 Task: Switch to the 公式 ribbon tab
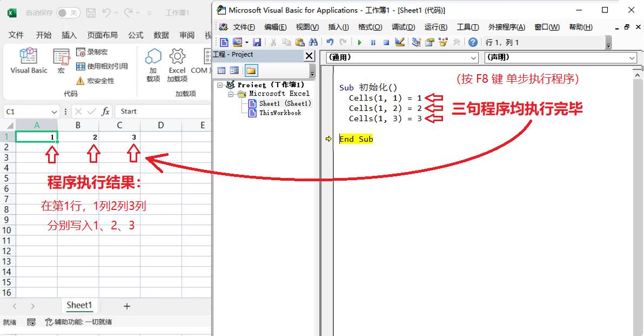136,35
